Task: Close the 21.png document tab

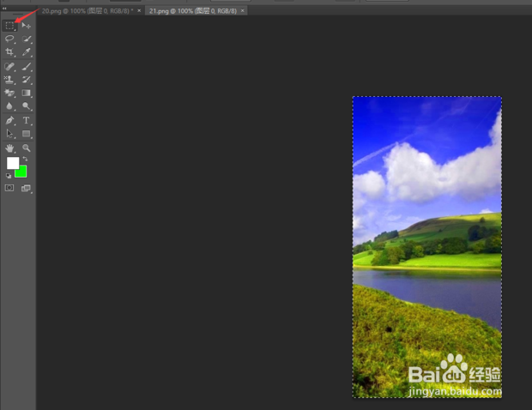Action: click(x=243, y=11)
